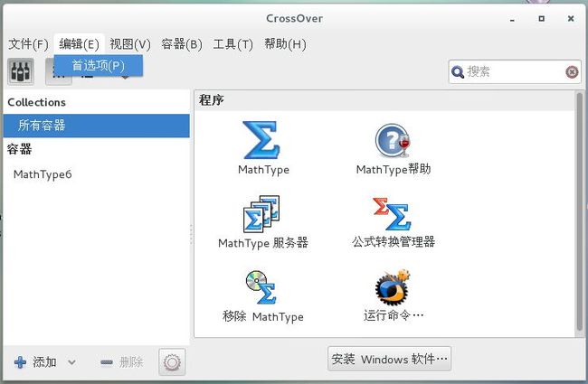Click the view toolbar button behind the menu
Viewport: 588px width, 384px height.
coord(59,79)
